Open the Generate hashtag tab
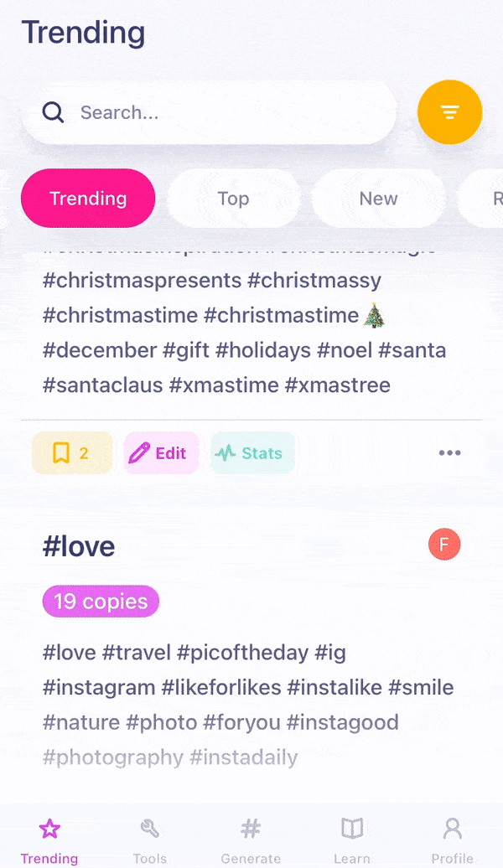This screenshot has height=868, width=503. coord(250,837)
